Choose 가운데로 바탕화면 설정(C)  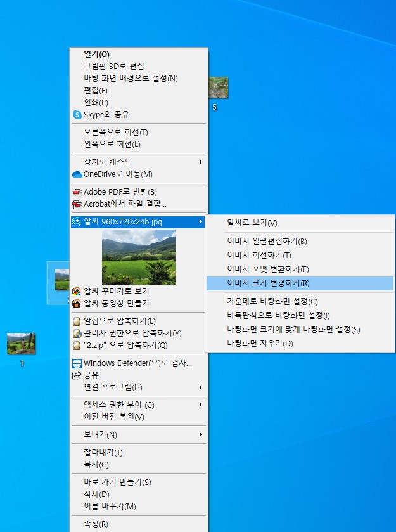point(300,302)
